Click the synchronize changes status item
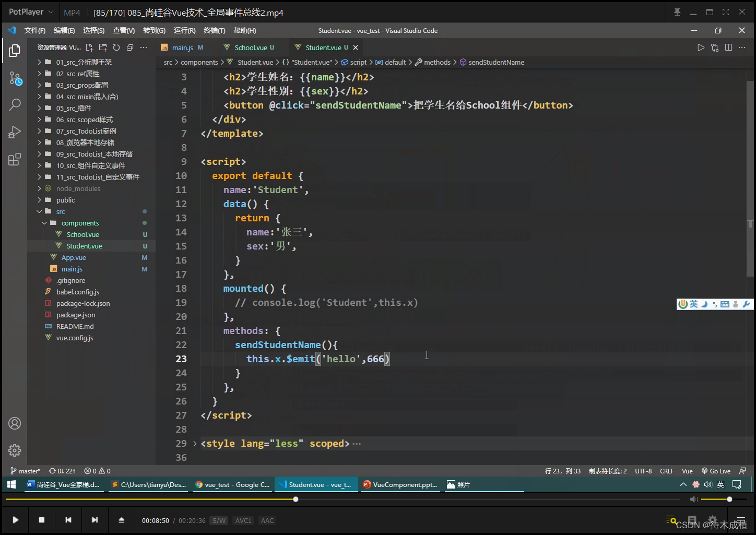Screen dimensions: 756x535 tap(62, 471)
